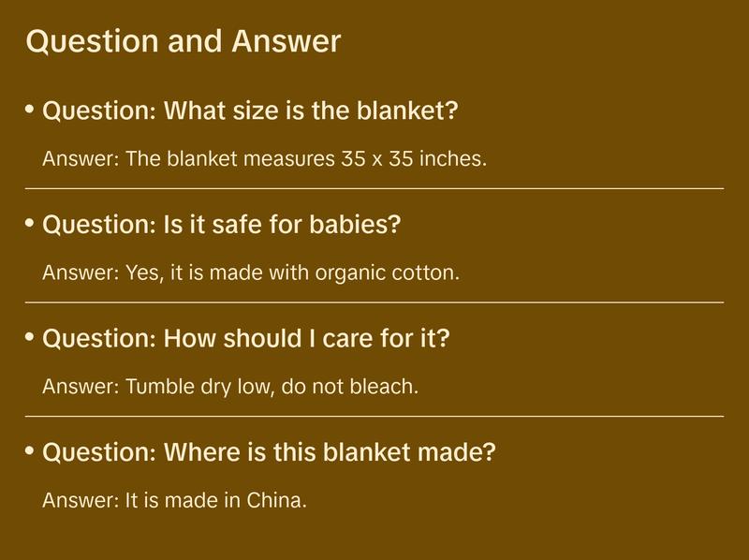This screenshot has width=749, height=560.
Task: Click the bullet before "Where is this blanket made?"
Action: click(30, 450)
